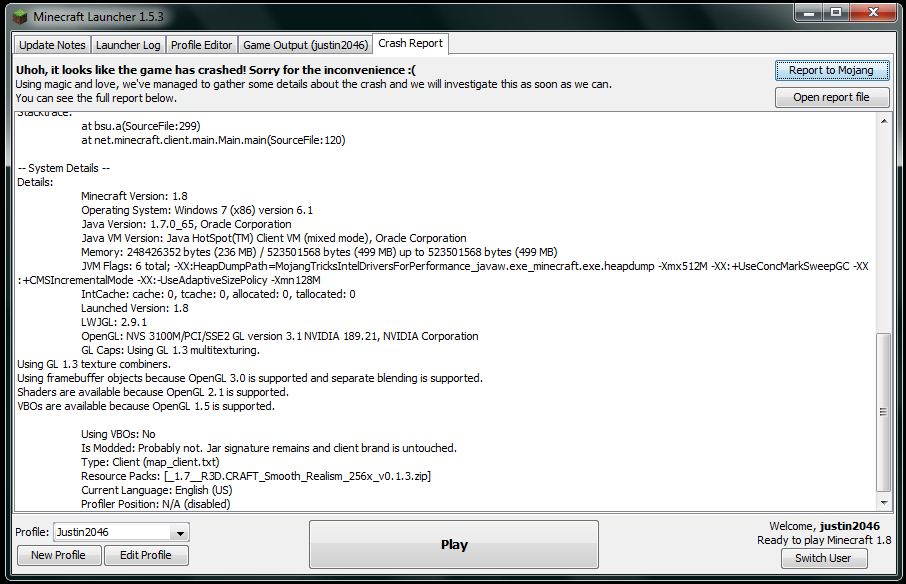Click the 'LWJGL: 2.9.1' line
The height and width of the screenshot is (584, 906).
(x=114, y=322)
